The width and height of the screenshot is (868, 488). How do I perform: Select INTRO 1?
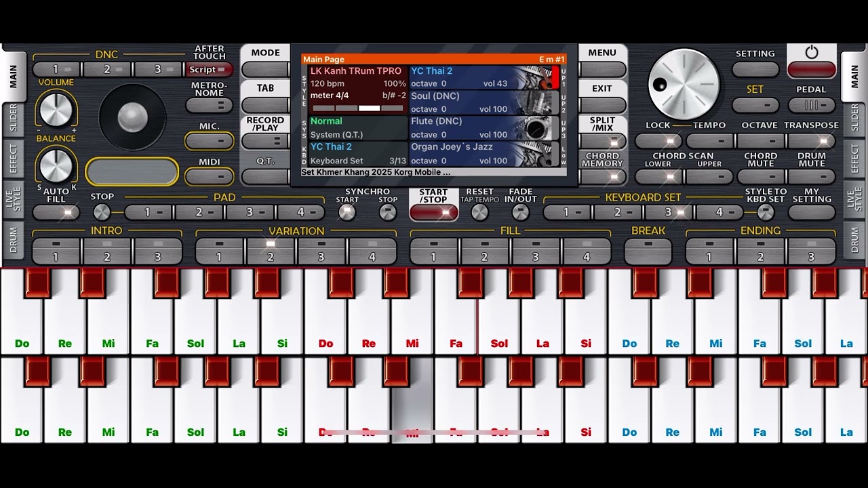point(56,251)
